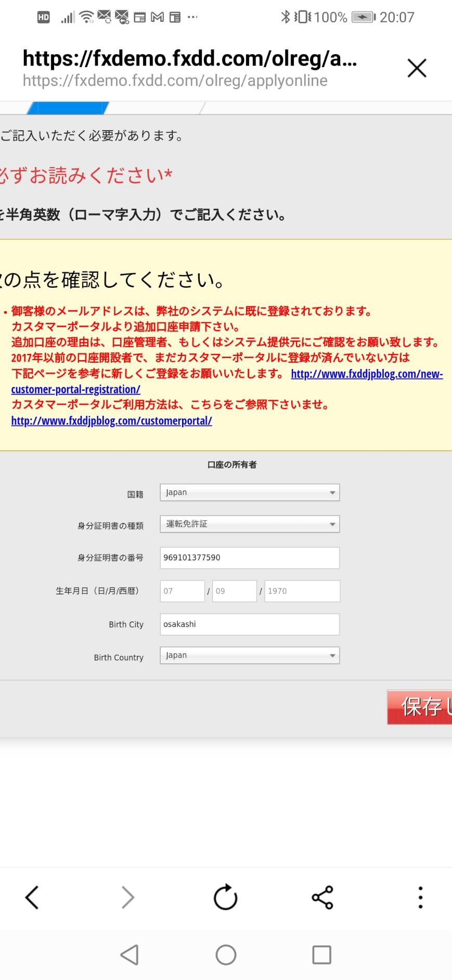
Task: Tap Android back navigation triangle
Action: pos(130,955)
